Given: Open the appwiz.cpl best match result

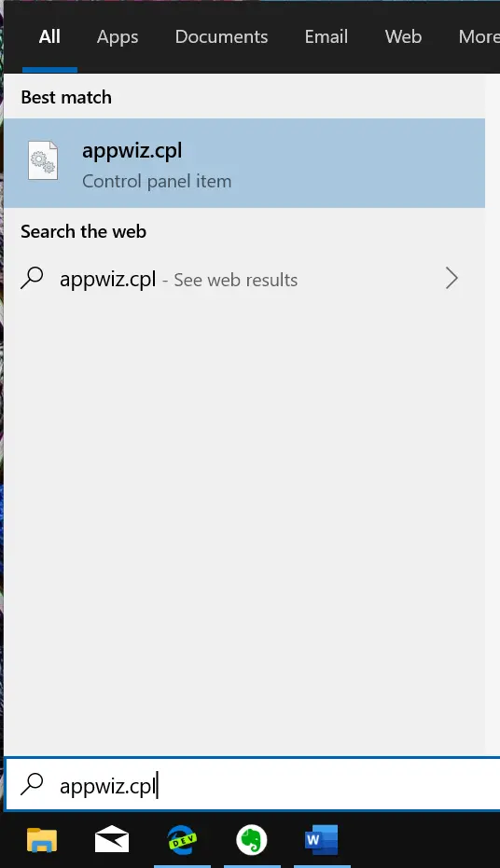Looking at the screenshot, I should click(x=244, y=163).
